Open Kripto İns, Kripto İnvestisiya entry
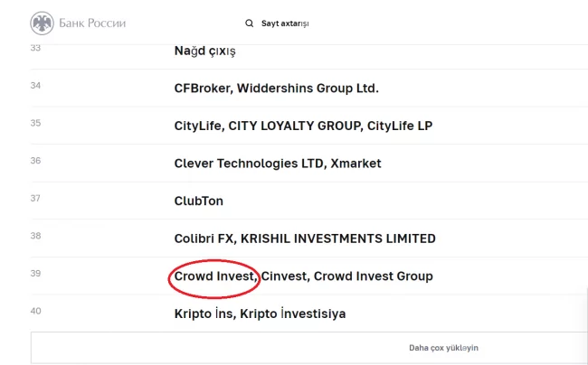The height and width of the screenshot is (365, 588). point(260,314)
